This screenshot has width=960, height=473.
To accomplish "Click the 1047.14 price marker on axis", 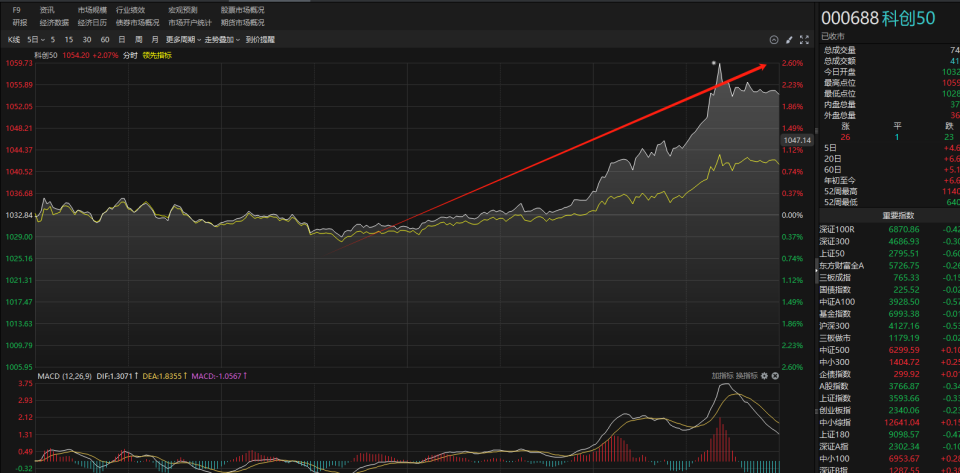I will (797, 141).
